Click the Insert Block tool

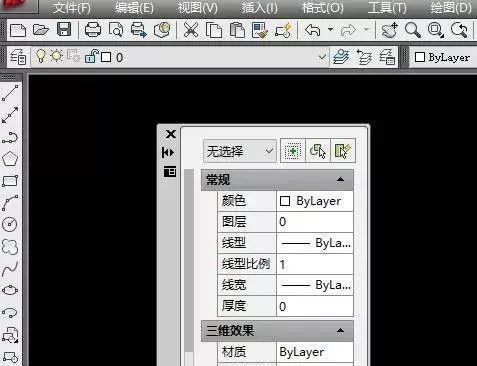click(10, 335)
